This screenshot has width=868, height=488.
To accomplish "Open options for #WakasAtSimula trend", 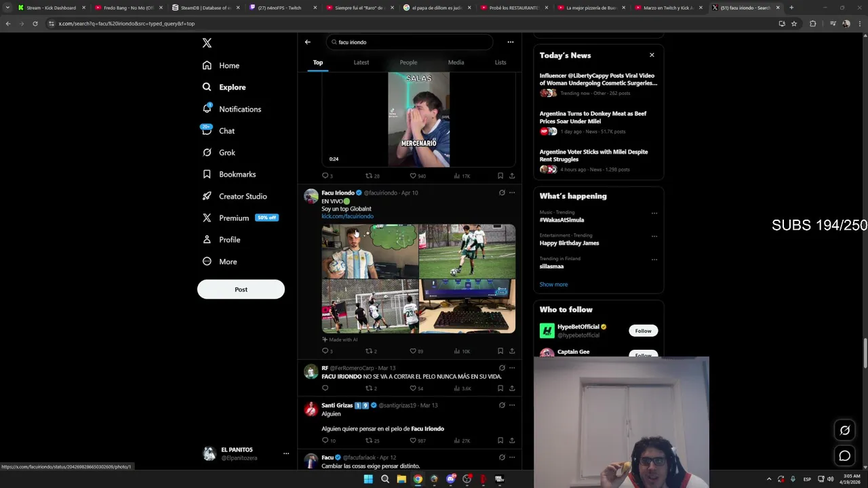I will pos(654,213).
